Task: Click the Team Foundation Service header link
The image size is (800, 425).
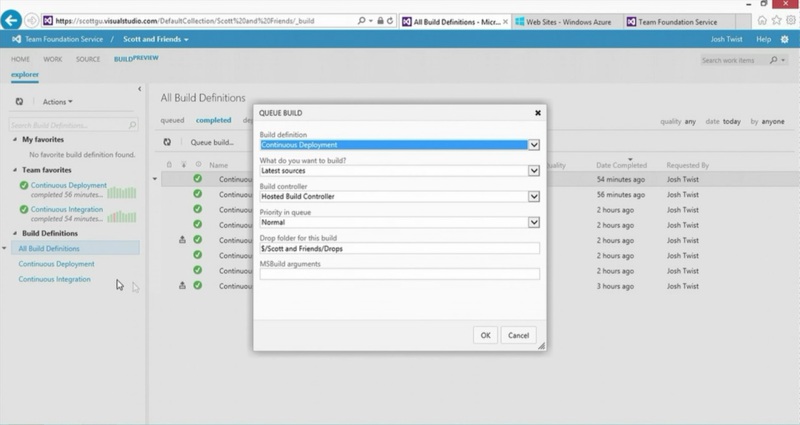Action: click(64, 39)
